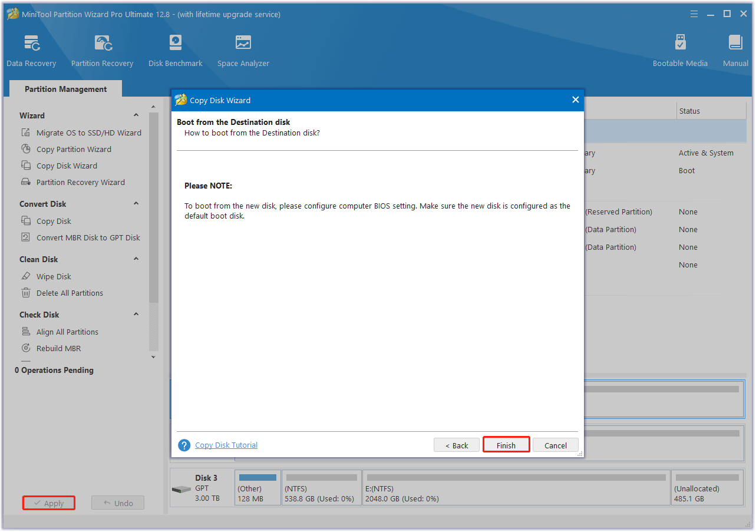Click the sidebar scroll-up arrow

coord(154,107)
